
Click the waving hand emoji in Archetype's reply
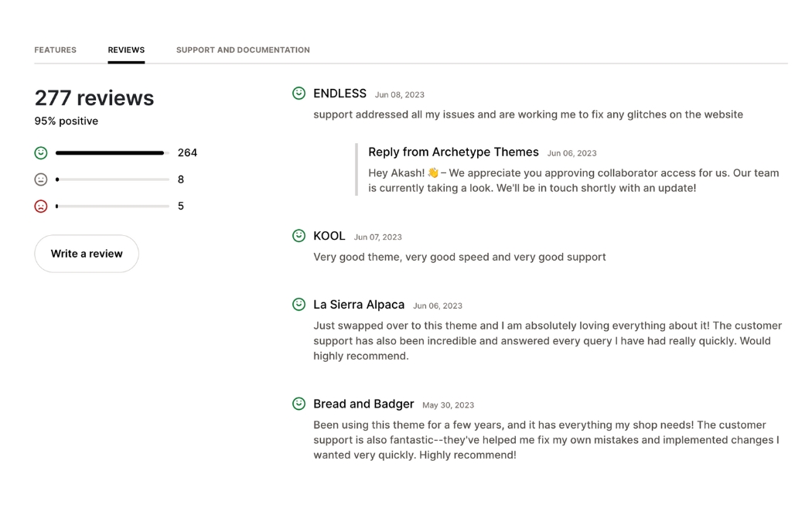click(432, 172)
